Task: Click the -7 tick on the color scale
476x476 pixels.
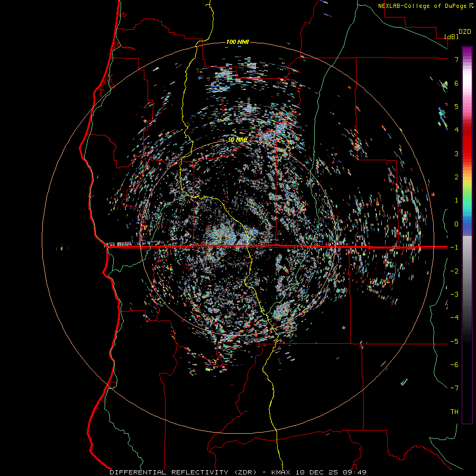Action: 454,388
